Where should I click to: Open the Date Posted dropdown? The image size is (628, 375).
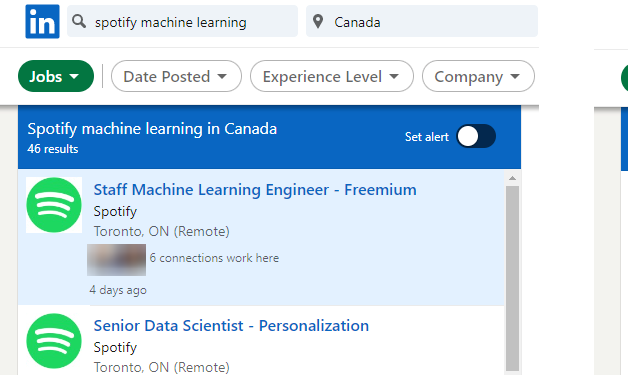[x=176, y=76]
